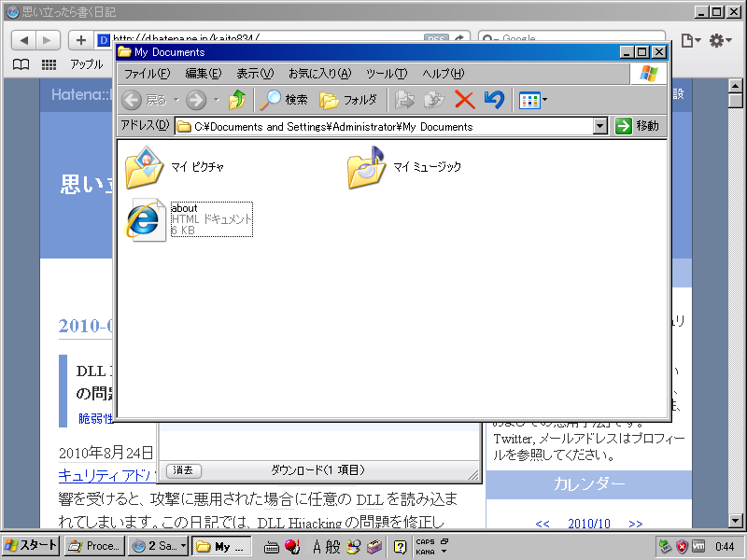Click the IME pad tools icon
The image size is (747, 560).
pos(353,547)
